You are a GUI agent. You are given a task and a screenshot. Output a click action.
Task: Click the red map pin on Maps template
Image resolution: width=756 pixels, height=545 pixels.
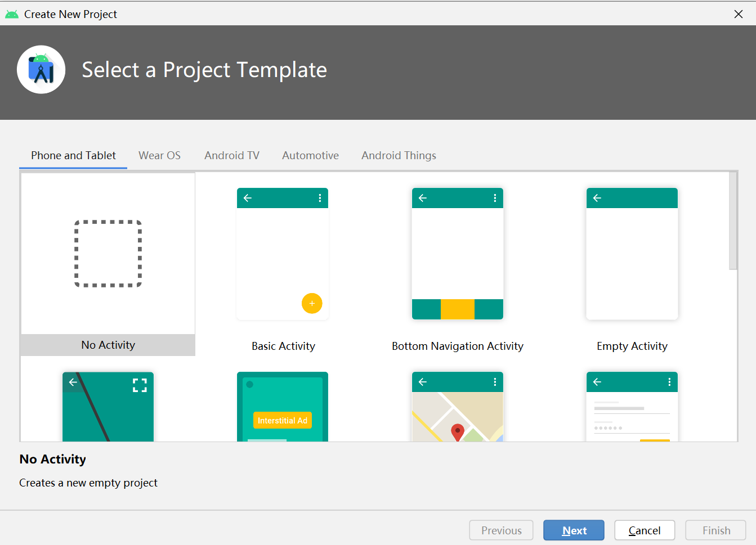coord(458,432)
